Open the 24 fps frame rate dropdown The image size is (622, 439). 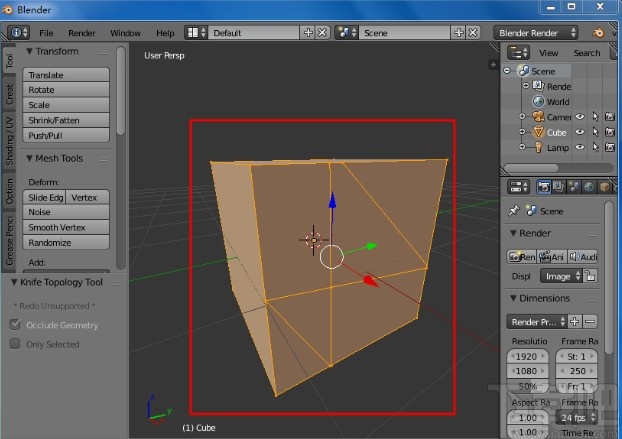coord(577,418)
